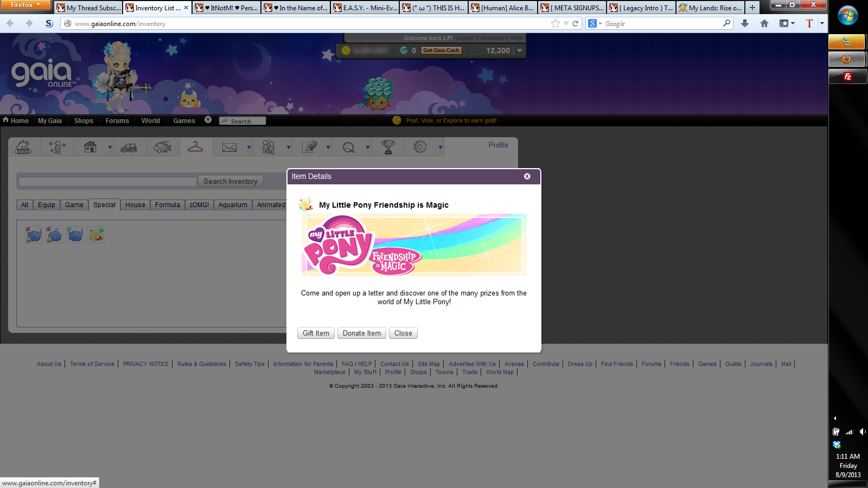This screenshot has height=488, width=868.
Task: Open the Google search engine selector dropdown
Action: coord(595,23)
